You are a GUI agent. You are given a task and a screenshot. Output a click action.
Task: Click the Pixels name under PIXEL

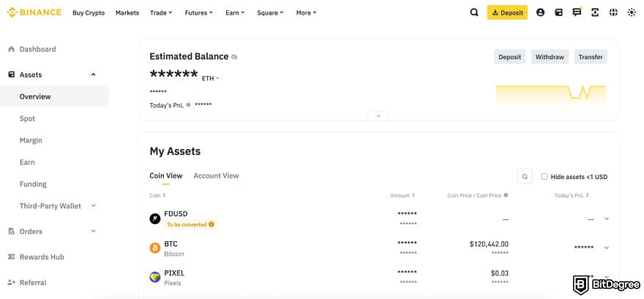click(x=173, y=283)
